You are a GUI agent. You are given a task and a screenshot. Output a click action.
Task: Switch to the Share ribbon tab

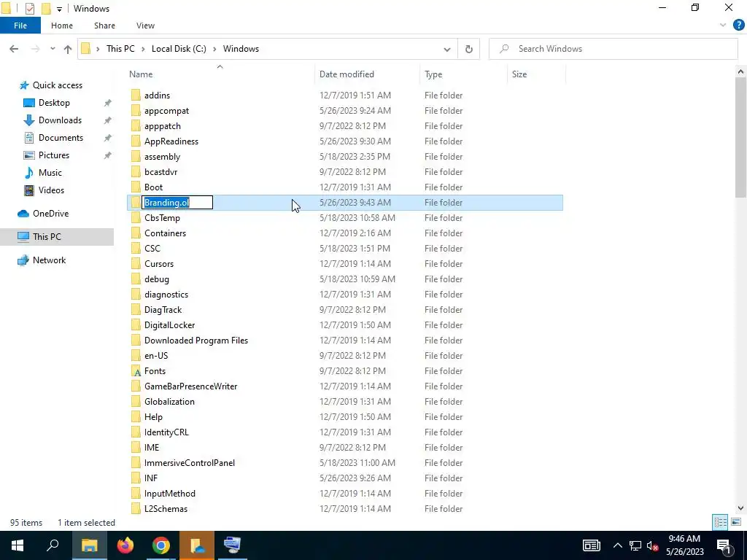pyautogui.click(x=104, y=26)
